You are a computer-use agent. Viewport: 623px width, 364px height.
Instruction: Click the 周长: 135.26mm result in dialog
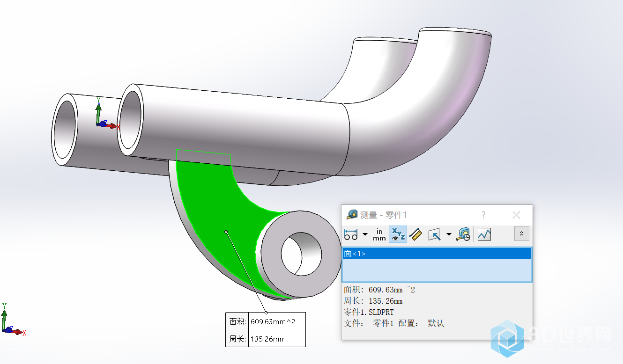(x=373, y=301)
